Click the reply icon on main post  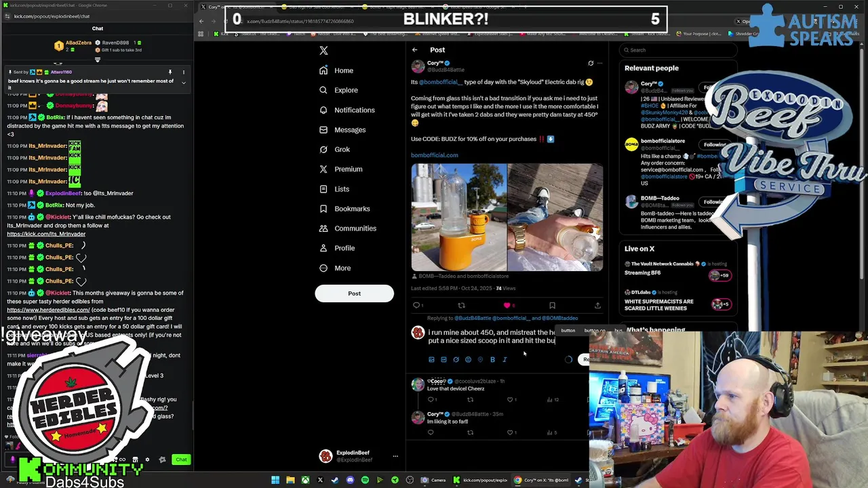(x=416, y=306)
